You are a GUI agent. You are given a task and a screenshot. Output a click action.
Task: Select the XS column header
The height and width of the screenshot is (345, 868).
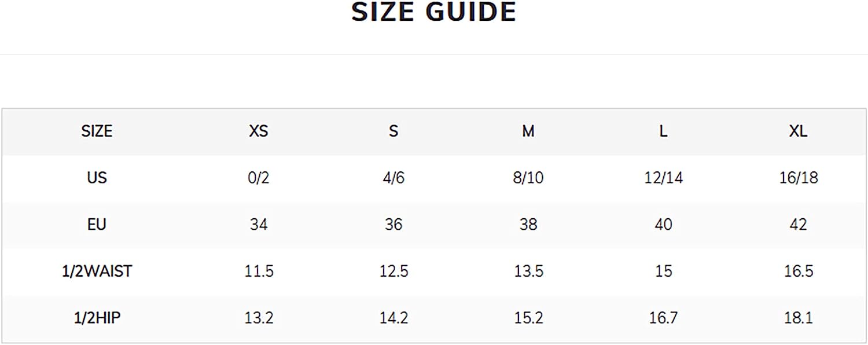click(x=259, y=131)
